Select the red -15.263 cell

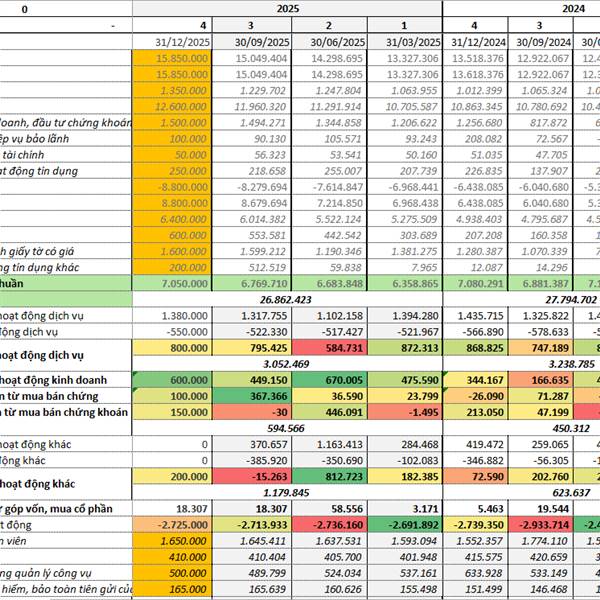tap(252, 476)
